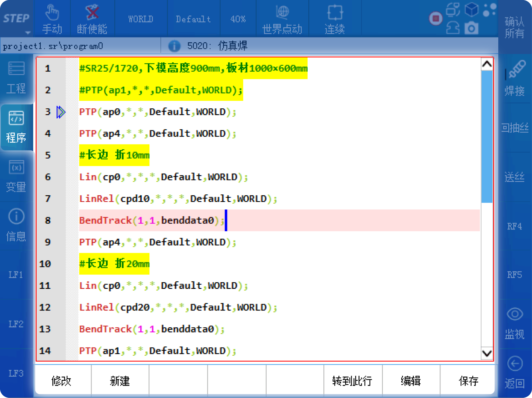Image resolution: width=532 pixels, height=398 pixels.
Task: Click the 确认所有 confirm all button
Action: tap(515, 27)
